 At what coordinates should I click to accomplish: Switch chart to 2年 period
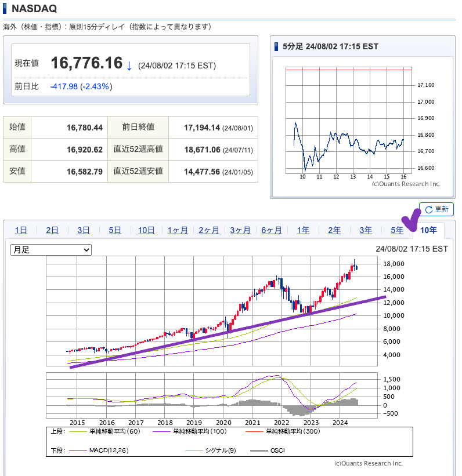click(x=334, y=230)
